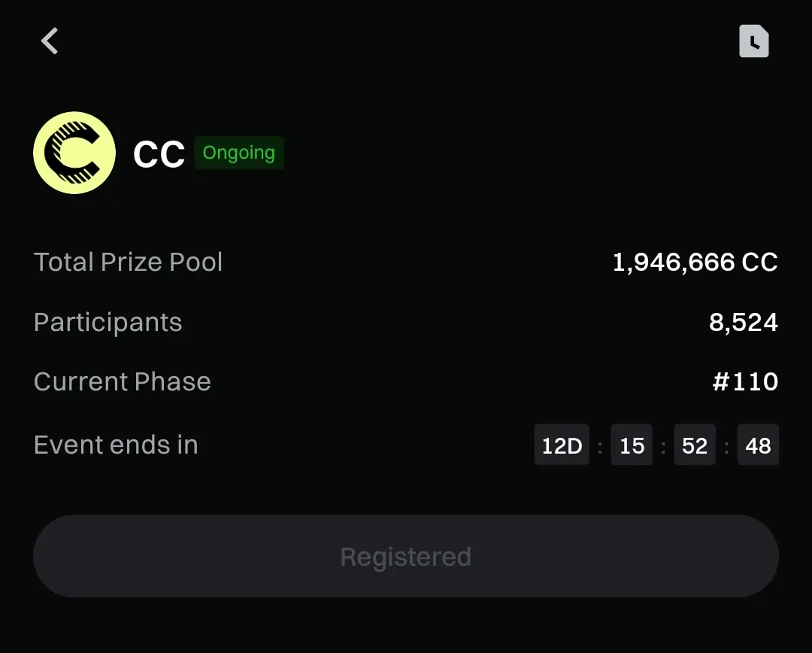The width and height of the screenshot is (812, 653).
Task: Tap the CC coin logo
Action: (x=74, y=153)
